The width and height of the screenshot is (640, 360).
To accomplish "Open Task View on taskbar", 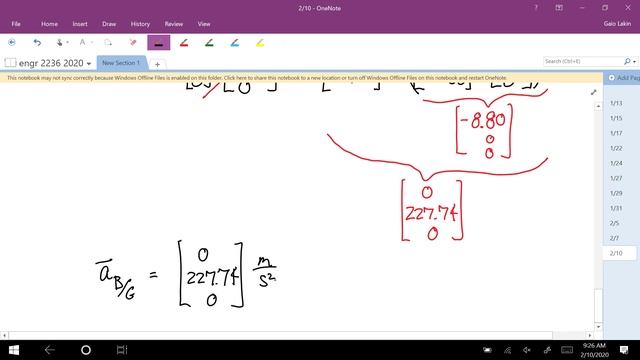I will [122, 350].
